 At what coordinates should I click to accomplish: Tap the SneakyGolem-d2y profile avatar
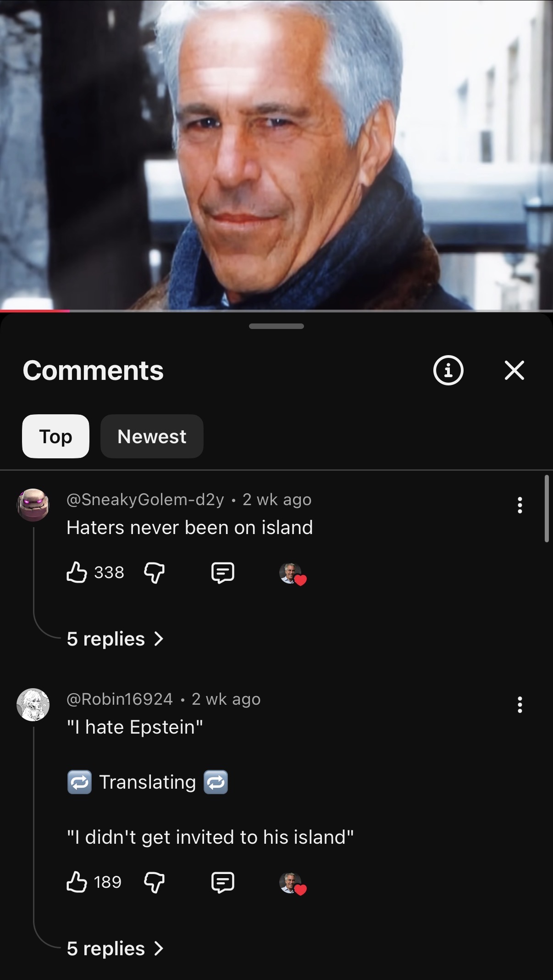pyautogui.click(x=33, y=505)
